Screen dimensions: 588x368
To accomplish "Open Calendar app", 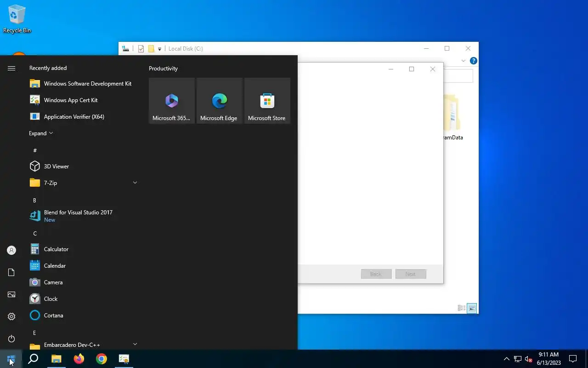I will tap(83, 266).
